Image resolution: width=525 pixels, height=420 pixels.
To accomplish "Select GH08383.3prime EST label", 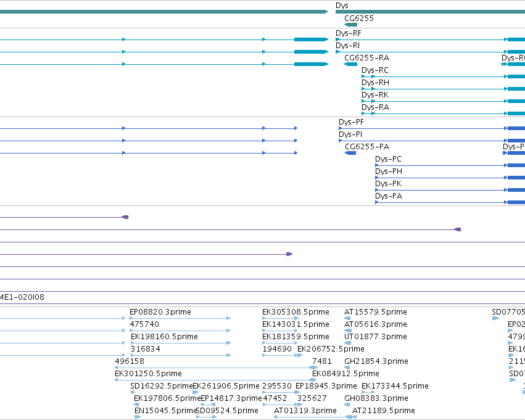I will pos(376,399).
